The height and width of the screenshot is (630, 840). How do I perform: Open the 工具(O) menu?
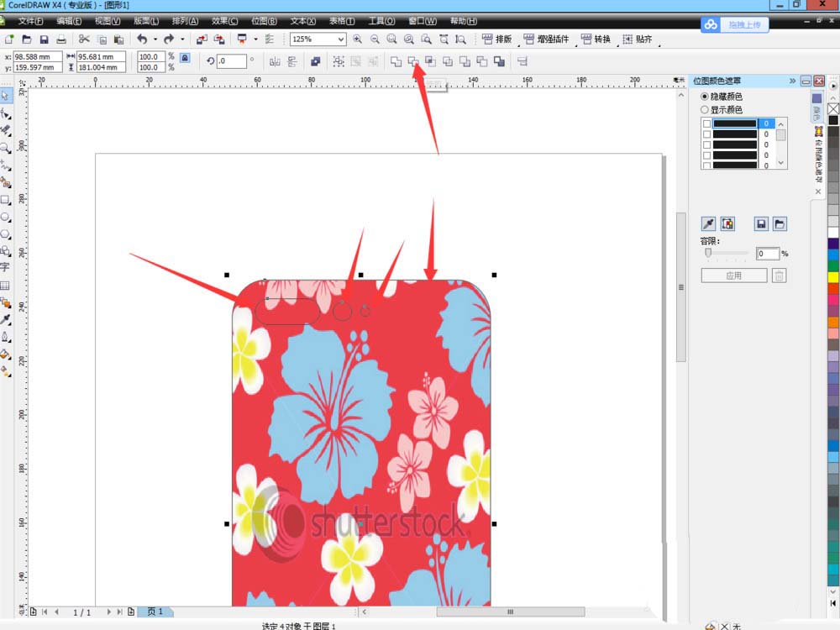tap(381, 21)
